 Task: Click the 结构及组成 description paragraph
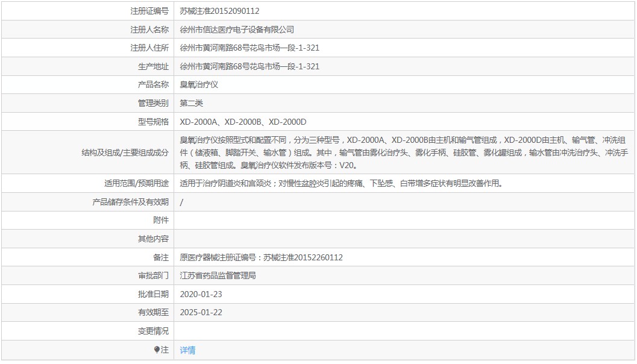tap(403, 152)
